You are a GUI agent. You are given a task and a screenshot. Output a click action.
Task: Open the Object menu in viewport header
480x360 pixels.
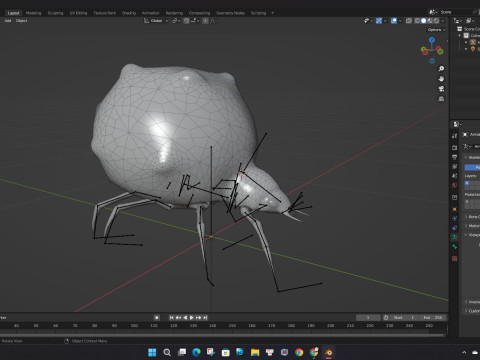(x=21, y=21)
